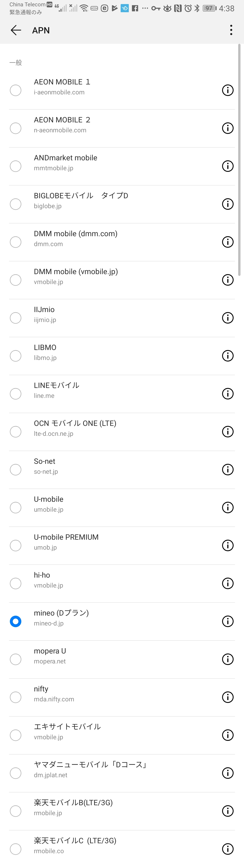Tap the Bluetooth icon in status bar
Viewport: 244px width, 868px height.
(x=197, y=8)
